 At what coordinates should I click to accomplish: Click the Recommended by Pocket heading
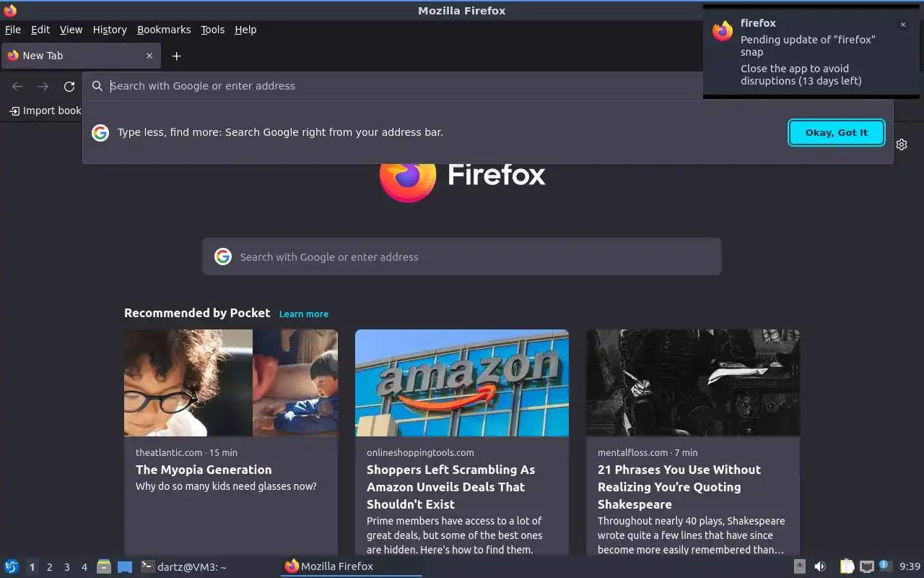pyautogui.click(x=197, y=313)
